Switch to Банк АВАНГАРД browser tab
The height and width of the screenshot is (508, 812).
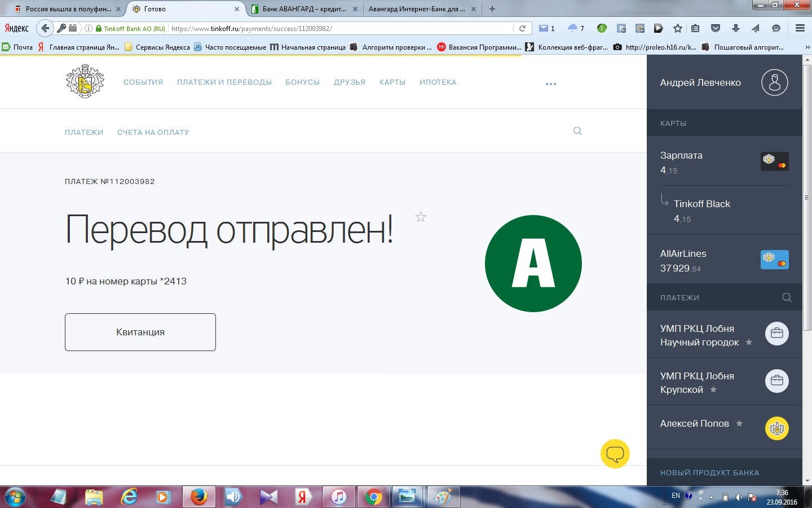(304, 9)
